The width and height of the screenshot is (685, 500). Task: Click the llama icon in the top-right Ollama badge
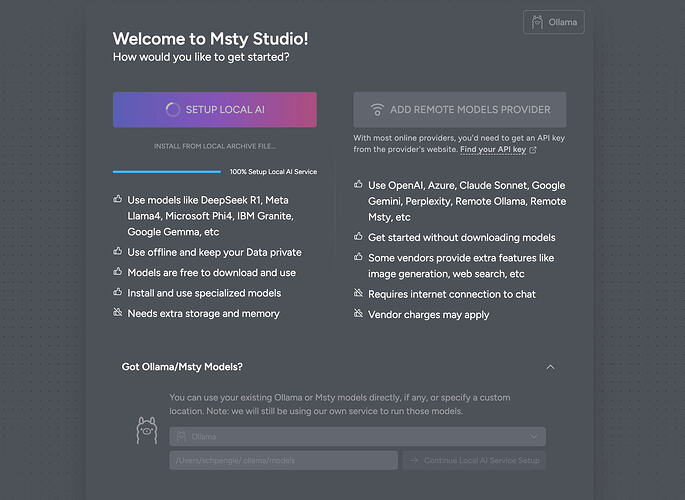pyautogui.click(x=537, y=23)
